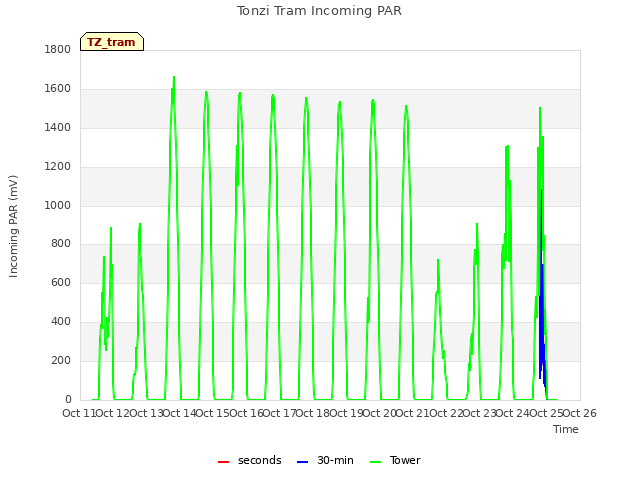Click the 1400 y-axis tick label
This screenshot has height=480, width=640.
coord(58,127)
